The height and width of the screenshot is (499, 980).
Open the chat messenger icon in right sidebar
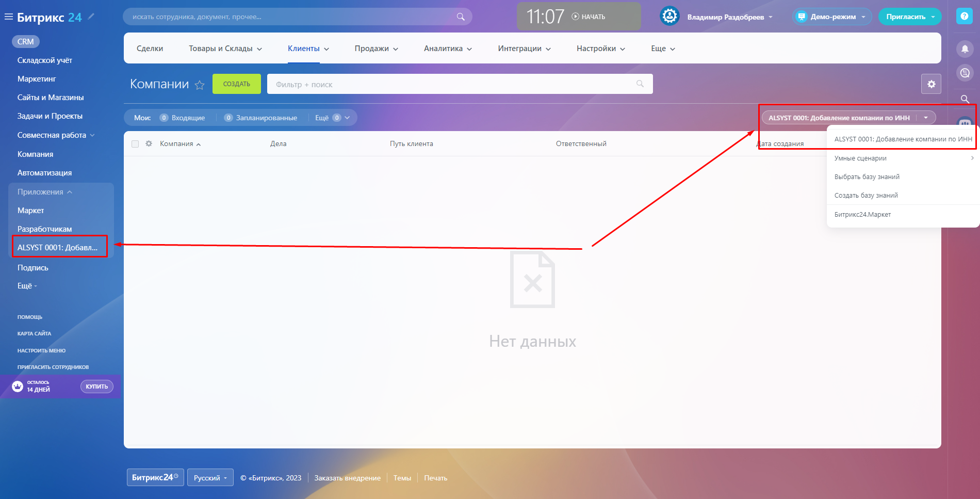(x=965, y=73)
